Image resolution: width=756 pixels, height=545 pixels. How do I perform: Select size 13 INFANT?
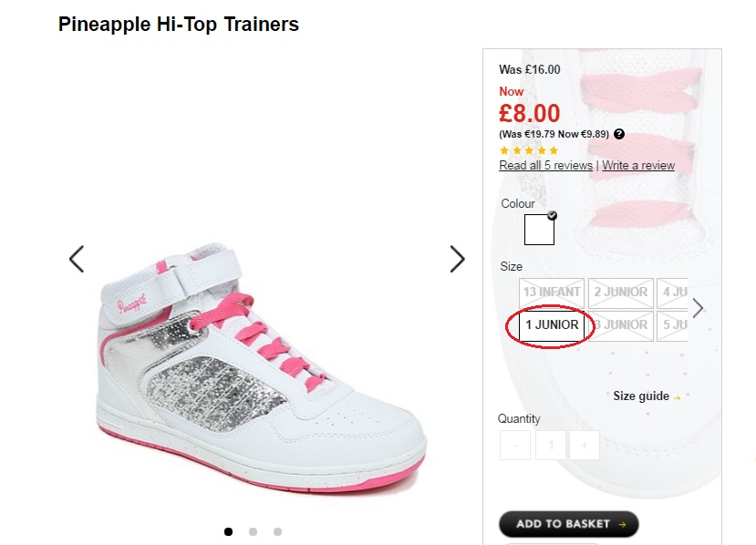tap(551, 293)
